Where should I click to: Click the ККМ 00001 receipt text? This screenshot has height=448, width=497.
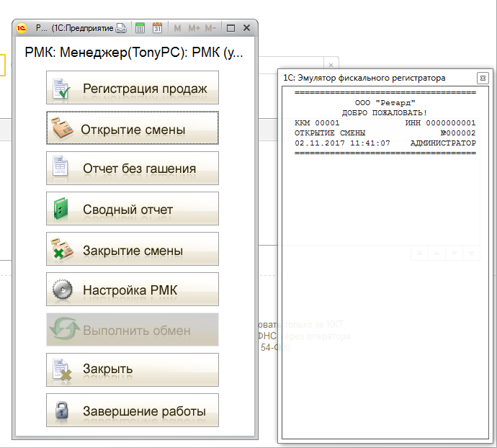point(317,122)
